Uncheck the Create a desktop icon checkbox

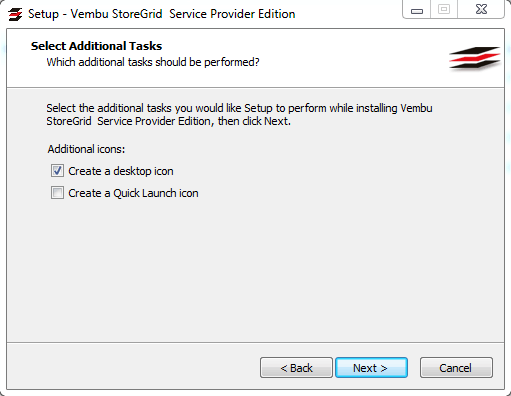[x=57, y=171]
